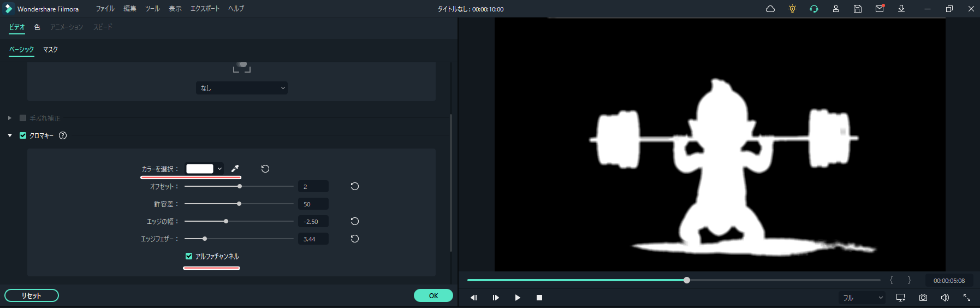Disable the アルファチャンネル checkbox
The width and height of the screenshot is (980, 308).
pos(189,256)
